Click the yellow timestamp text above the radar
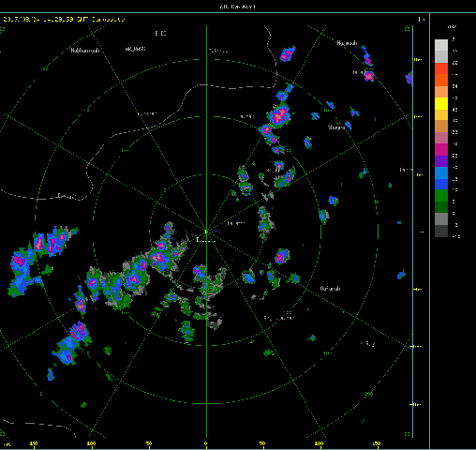The height and width of the screenshot is (450, 476). [64, 20]
